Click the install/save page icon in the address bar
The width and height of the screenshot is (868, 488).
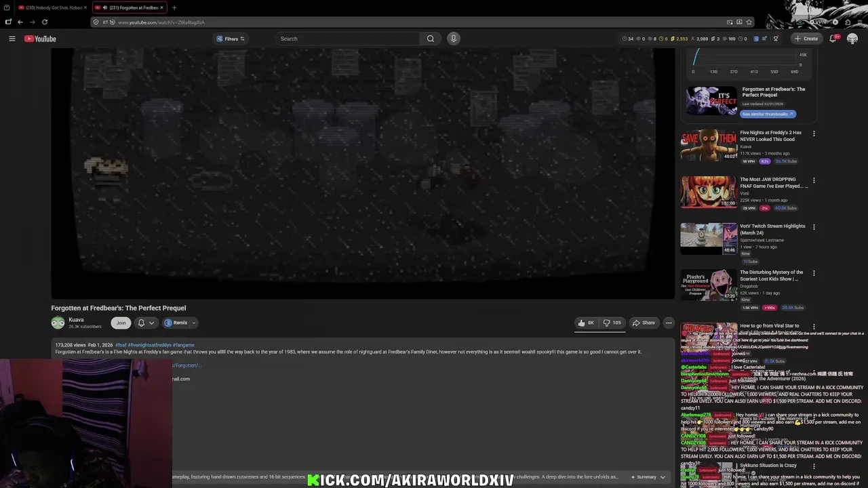(x=739, y=22)
